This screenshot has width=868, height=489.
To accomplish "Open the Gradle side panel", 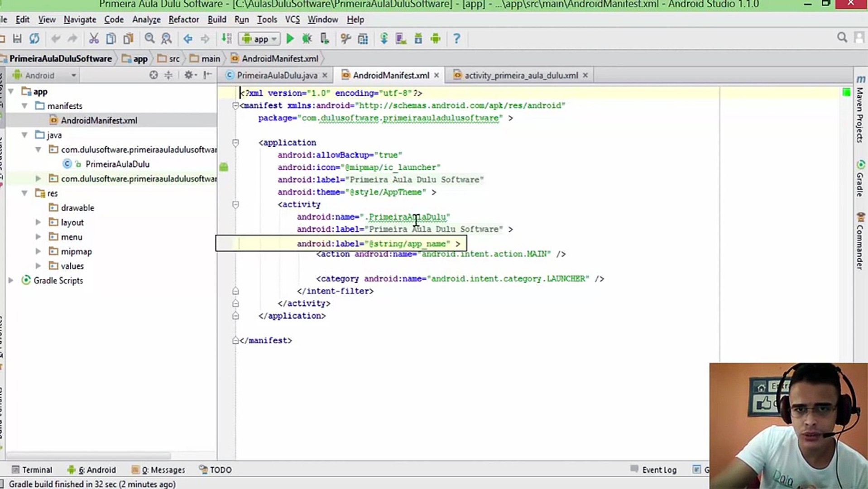I will (860, 178).
